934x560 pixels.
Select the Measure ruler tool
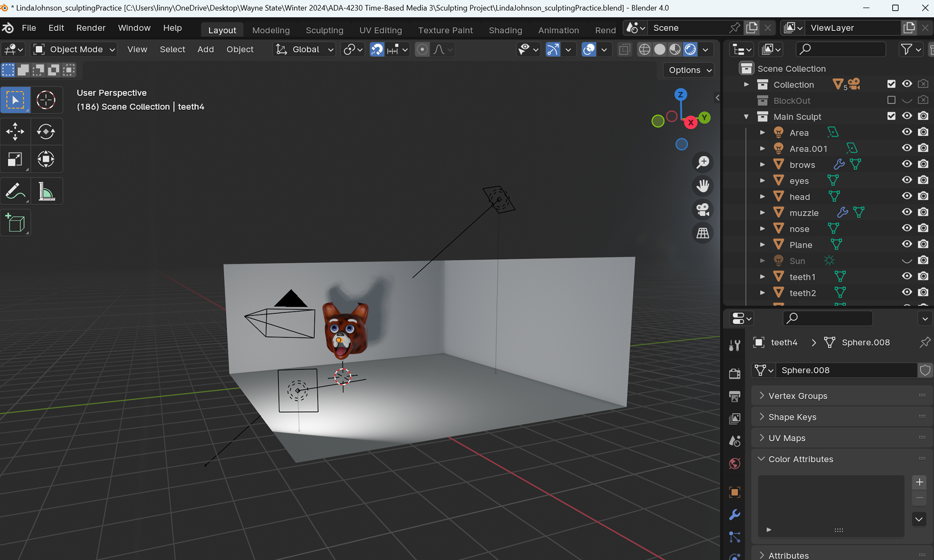(46, 192)
